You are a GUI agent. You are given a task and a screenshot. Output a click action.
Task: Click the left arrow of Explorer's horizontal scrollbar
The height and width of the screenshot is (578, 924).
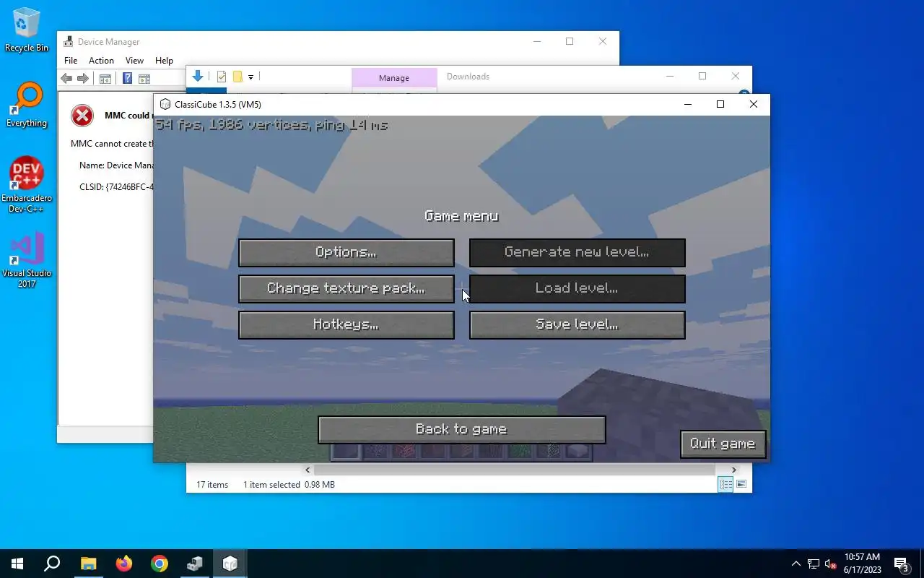point(308,470)
